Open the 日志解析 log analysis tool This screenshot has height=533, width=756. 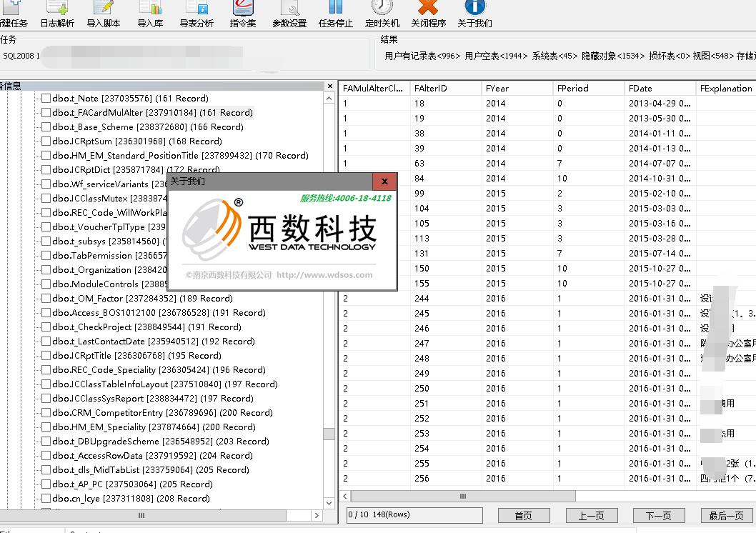click(x=57, y=14)
